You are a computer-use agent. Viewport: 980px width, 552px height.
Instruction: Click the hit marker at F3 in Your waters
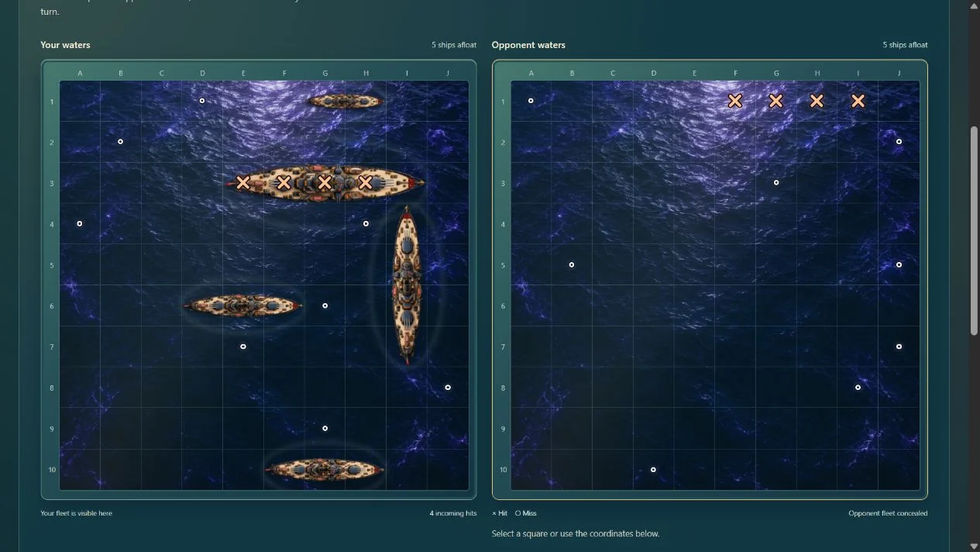click(x=284, y=183)
